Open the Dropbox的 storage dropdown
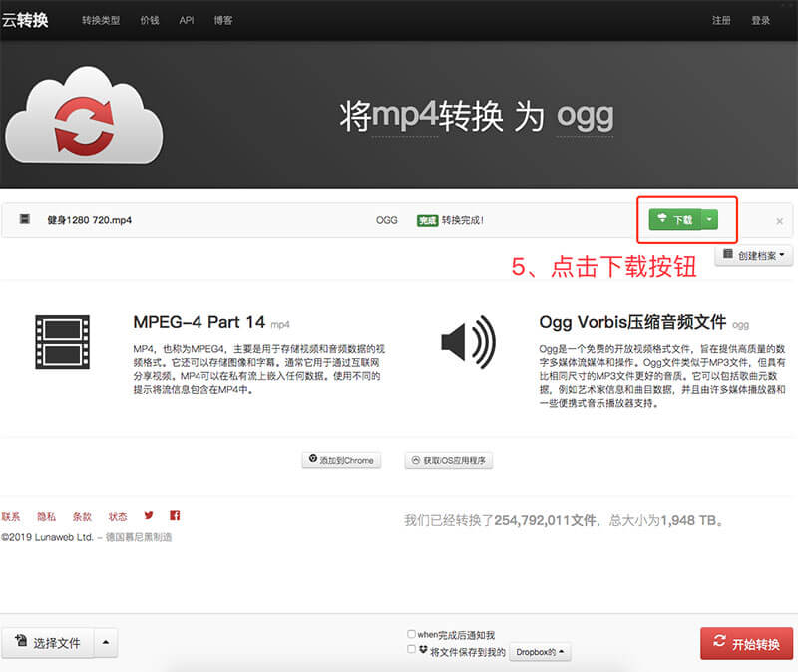 click(x=540, y=652)
